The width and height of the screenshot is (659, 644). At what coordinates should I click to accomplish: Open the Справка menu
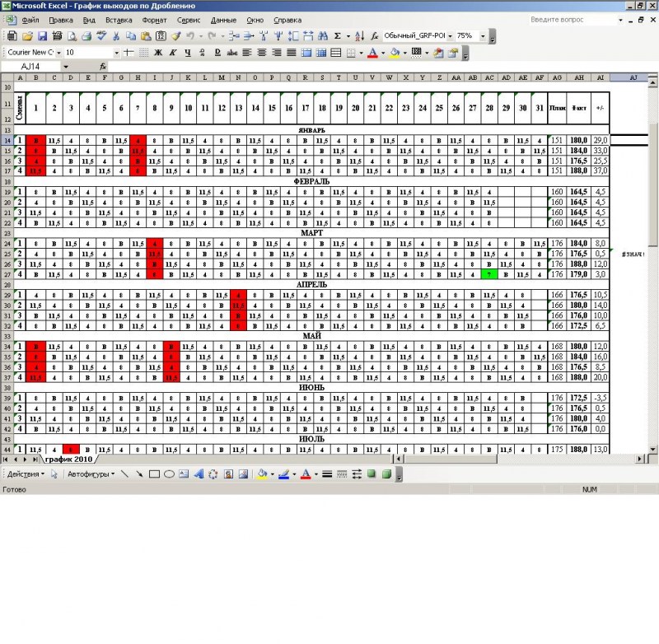click(x=287, y=20)
